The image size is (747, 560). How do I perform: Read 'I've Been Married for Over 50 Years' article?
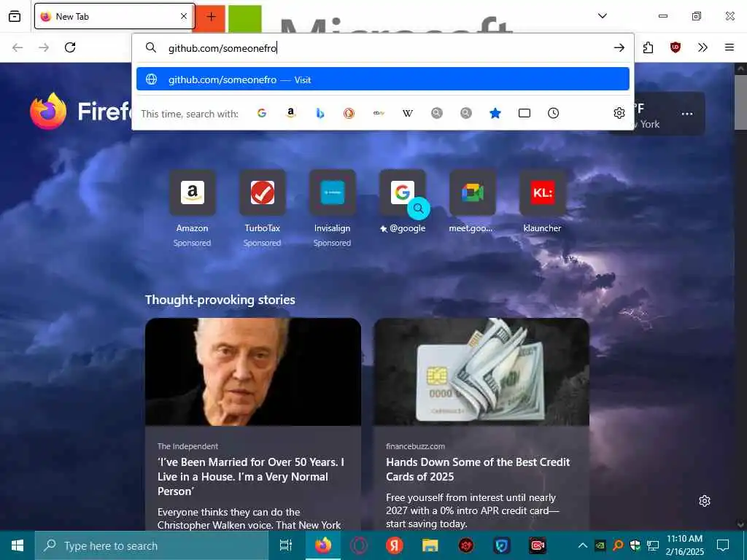[251, 476]
